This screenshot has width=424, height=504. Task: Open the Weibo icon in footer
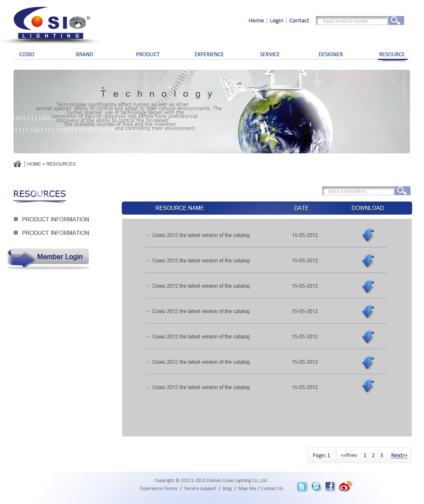pos(345,487)
